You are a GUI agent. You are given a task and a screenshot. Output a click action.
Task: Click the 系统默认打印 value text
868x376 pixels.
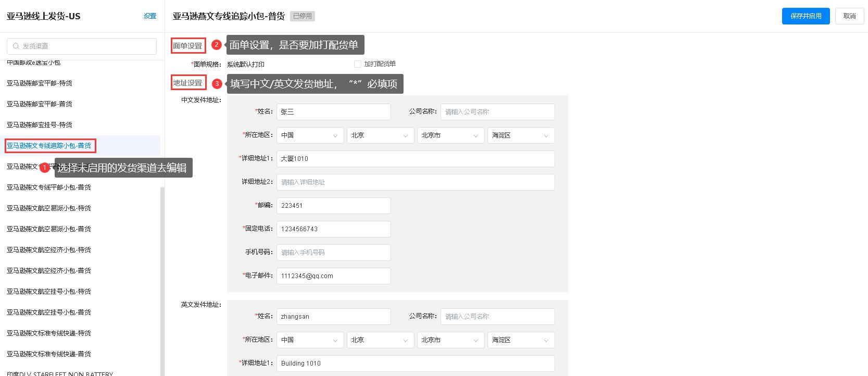[x=246, y=64]
